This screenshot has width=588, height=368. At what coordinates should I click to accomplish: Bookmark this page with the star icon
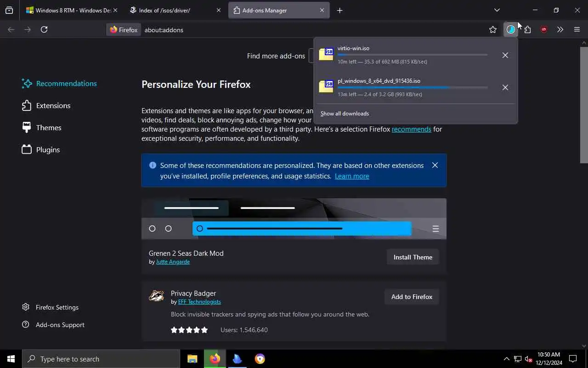(x=493, y=29)
